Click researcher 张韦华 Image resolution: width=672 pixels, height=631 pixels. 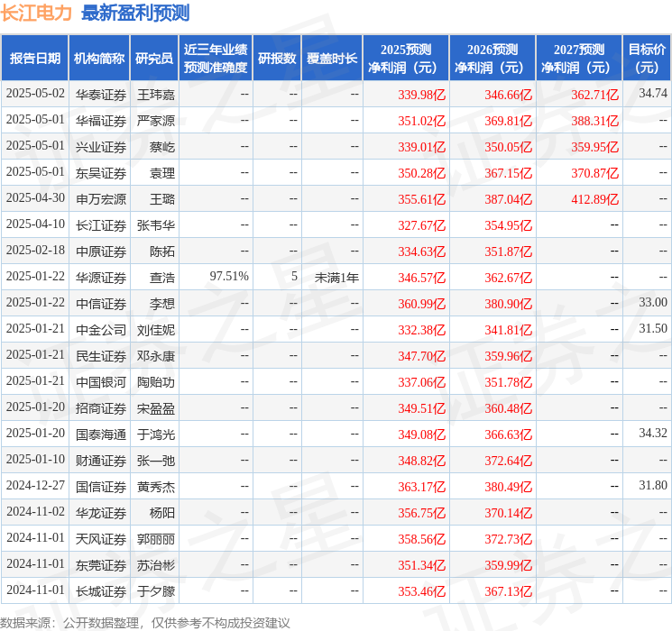[156, 225]
